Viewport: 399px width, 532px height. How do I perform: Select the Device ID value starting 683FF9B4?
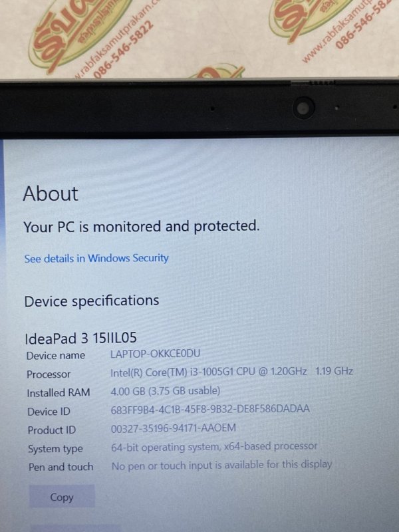210,409
